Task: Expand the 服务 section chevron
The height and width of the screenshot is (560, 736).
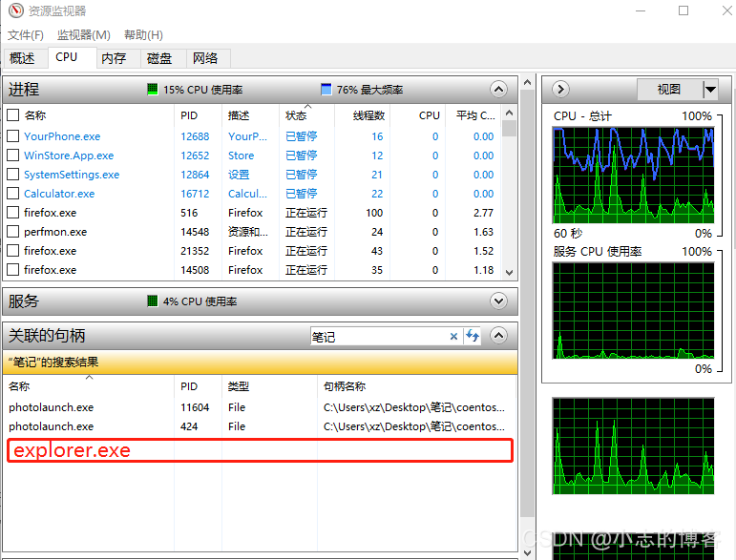Action: tap(498, 301)
